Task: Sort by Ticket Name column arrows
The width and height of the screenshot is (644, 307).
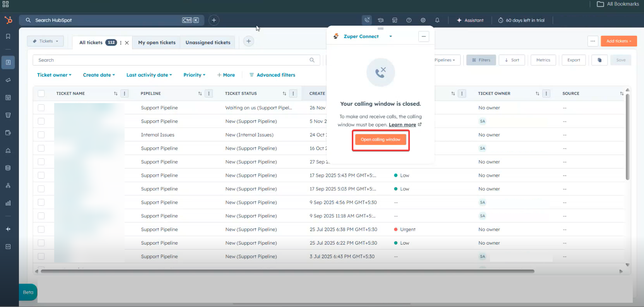Action: coord(116,93)
